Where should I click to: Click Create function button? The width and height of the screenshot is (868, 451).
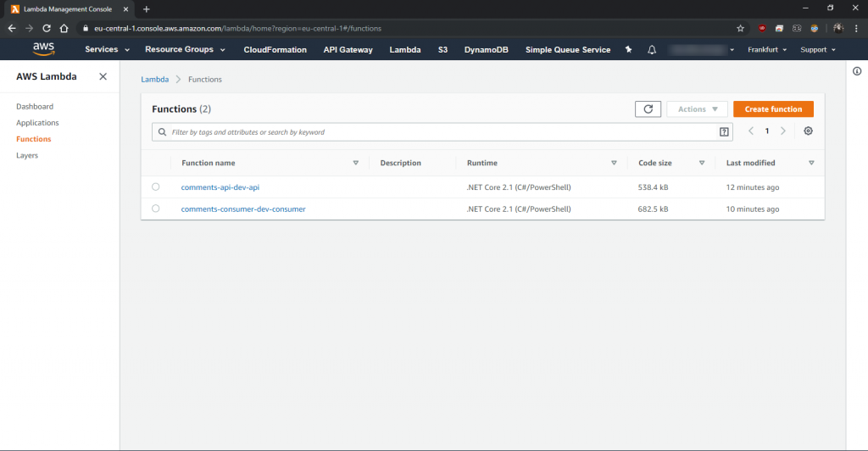[773, 109]
